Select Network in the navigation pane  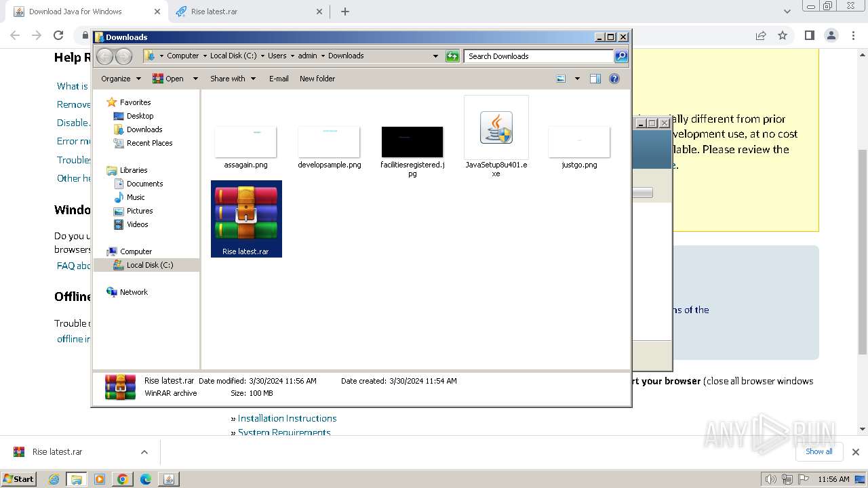coord(134,292)
